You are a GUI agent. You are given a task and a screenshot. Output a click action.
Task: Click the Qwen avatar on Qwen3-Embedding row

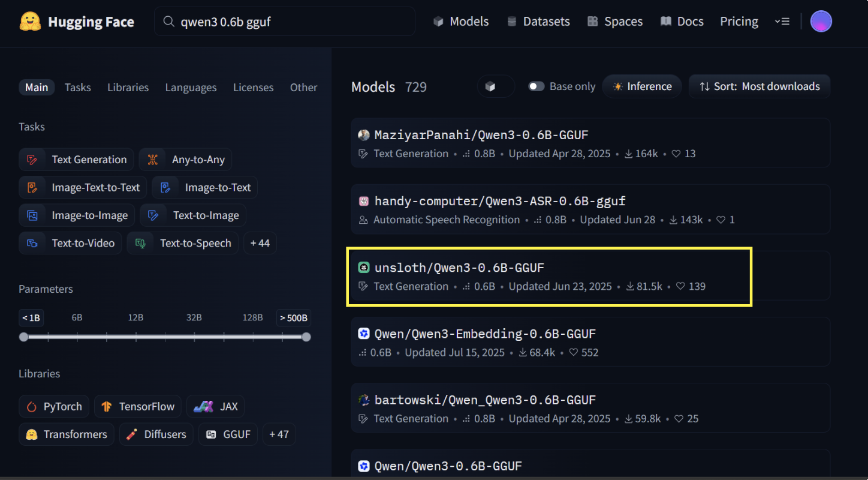click(364, 334)
